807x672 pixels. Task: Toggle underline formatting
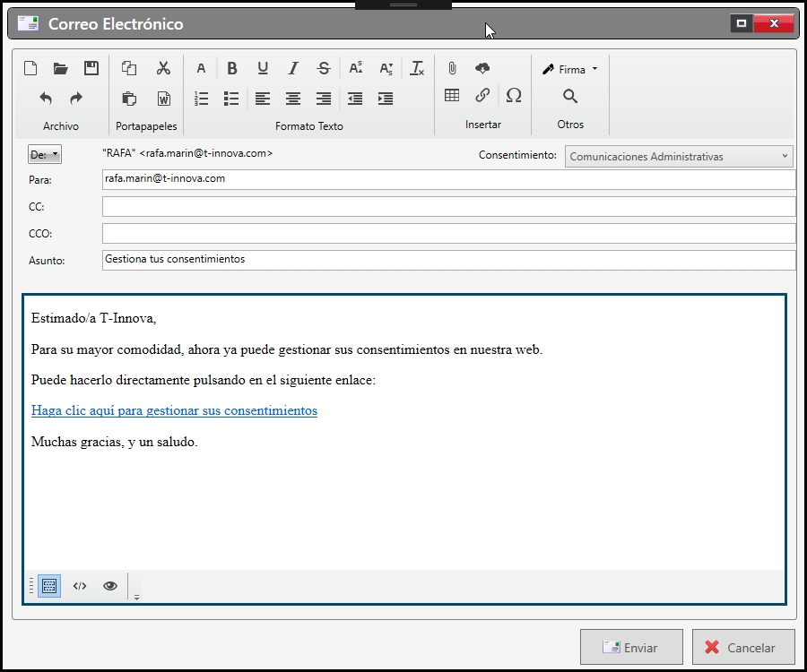tap(263, 68)
